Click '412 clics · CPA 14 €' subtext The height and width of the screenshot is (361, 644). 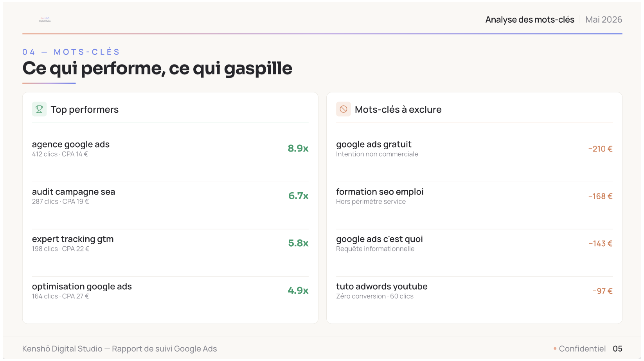(60, 154)
